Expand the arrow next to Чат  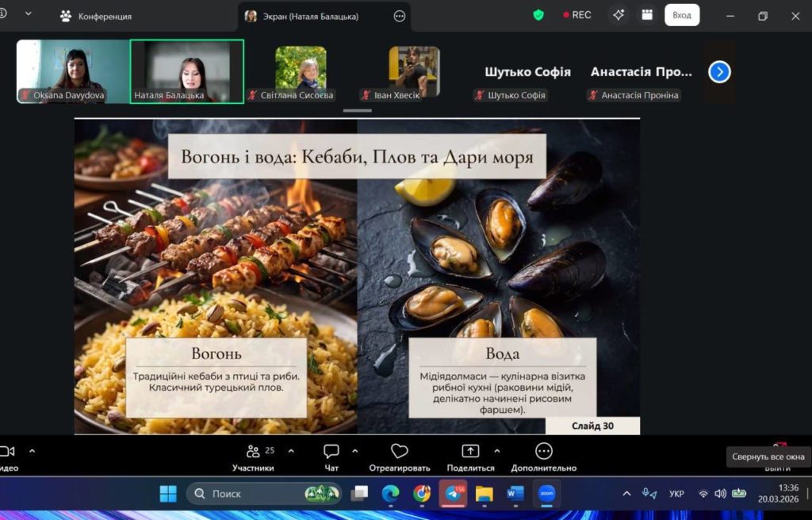click(x=354, y=451)
